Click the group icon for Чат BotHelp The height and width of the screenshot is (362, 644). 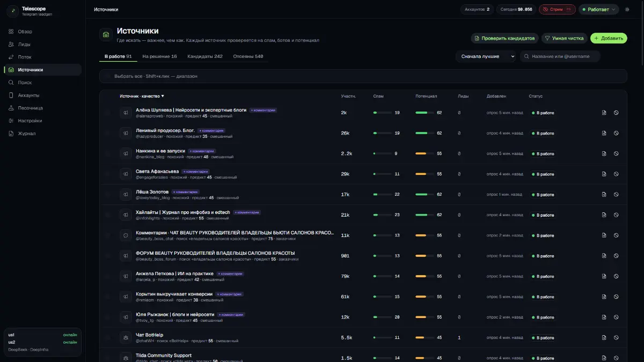(126, 337)
